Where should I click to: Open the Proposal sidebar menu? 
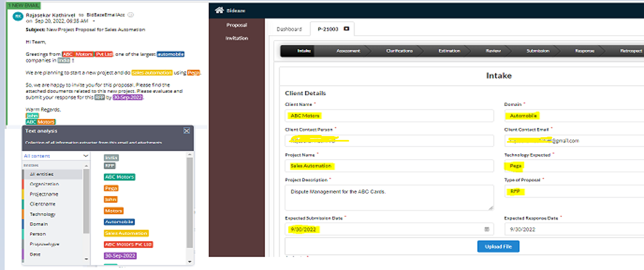[237, 25]
